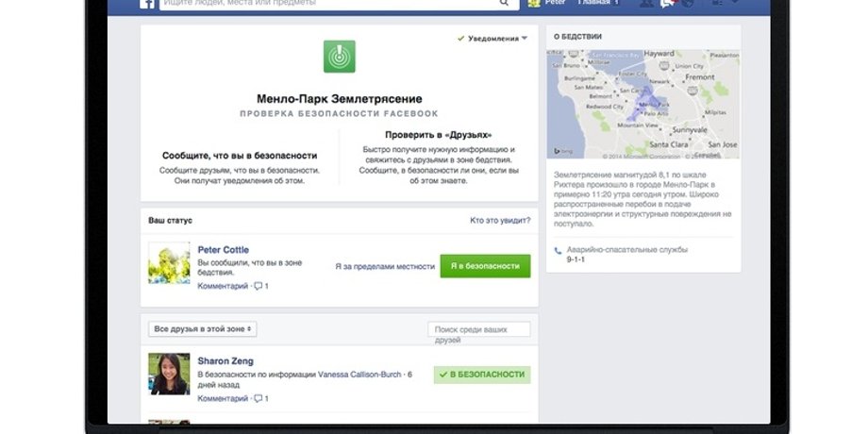Screen dimensions: 868x434
Task: Click Sharon Zeng's В БЕЗОПАСНОСТИ badge
Action: pos(481,375)
